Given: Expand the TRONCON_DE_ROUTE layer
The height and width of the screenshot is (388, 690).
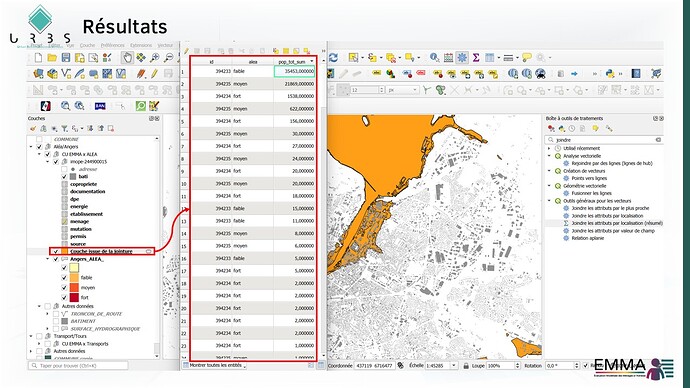Looking at the screenshot, I should pos(48,314).
